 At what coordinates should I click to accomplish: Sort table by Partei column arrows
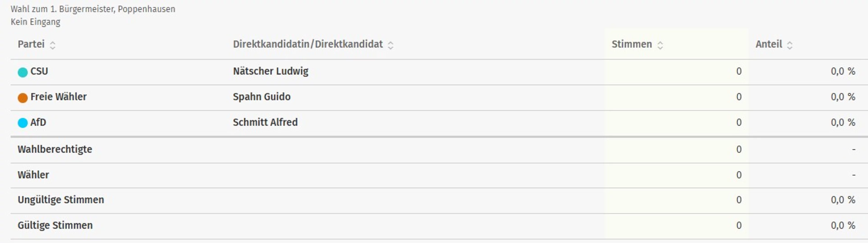pyautogui.click(x=52, y=45)
